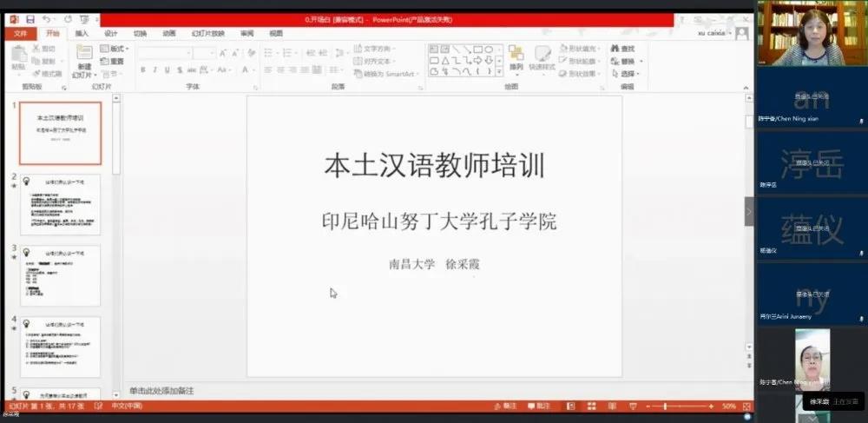This screenshot has width=868, height=423.
Task: Switch to the Review (审阅) tab
Action: pyautogui.click(x=247, y=33)
